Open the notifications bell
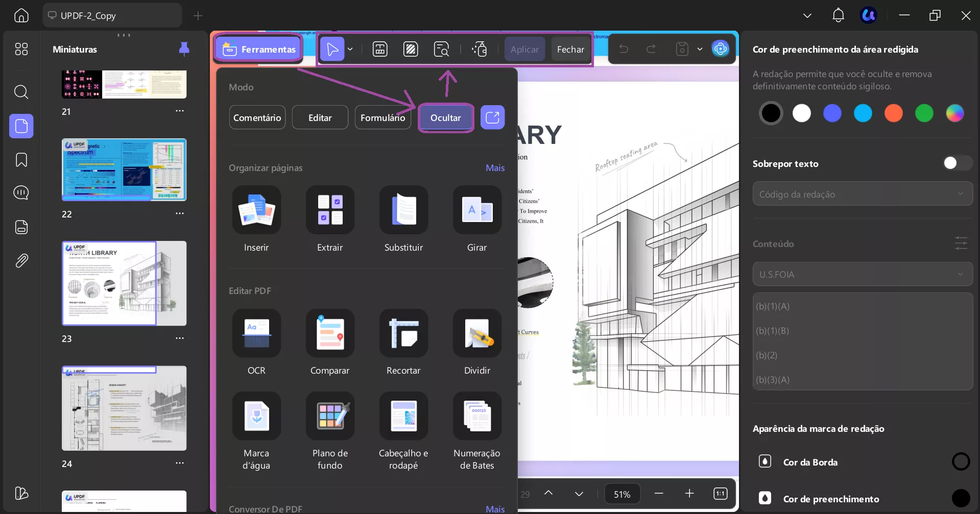Screen dimensions: 980x514 click(838, 15)
